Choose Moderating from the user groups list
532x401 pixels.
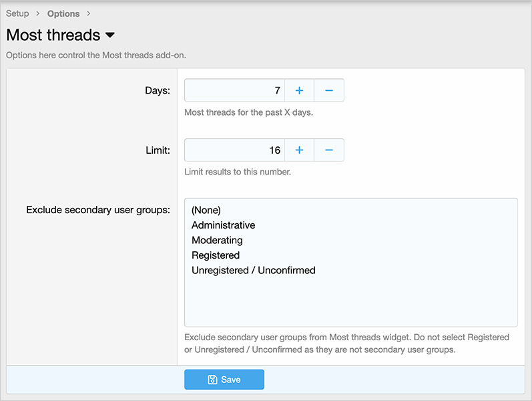[217, 240]
